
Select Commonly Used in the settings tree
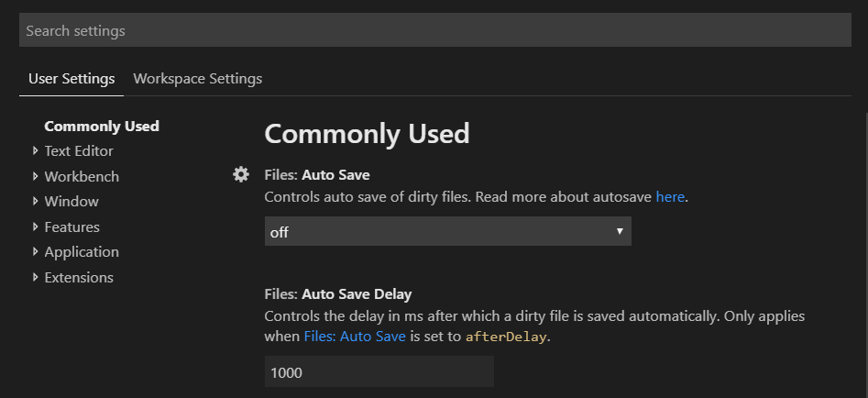pos(102,127)
